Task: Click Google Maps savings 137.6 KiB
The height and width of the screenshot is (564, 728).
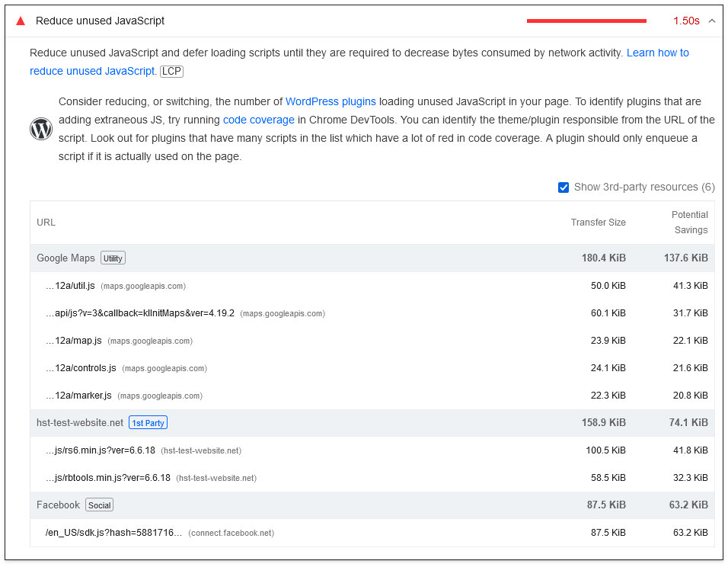Action: point(686,258)
